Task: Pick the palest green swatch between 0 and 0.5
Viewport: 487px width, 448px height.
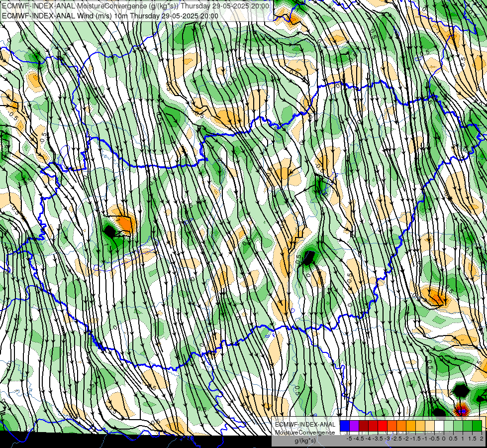Action: pyautogui.click(x=449, y=426)
